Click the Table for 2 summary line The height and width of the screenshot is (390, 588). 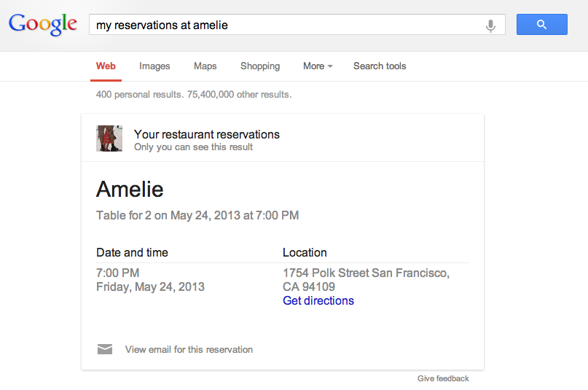[x=197, y=216]
